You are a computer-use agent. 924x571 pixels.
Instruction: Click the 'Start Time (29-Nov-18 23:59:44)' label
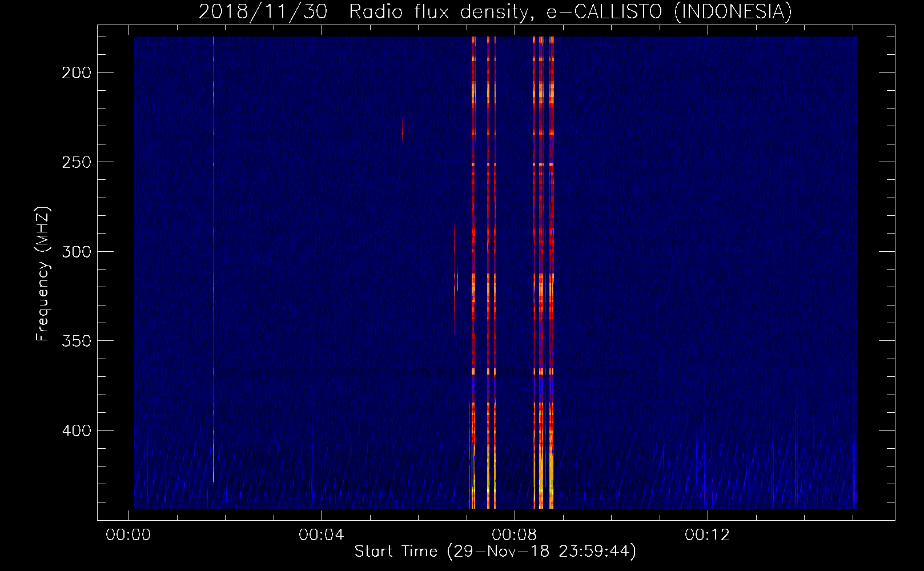pyautogui.click(x=495, y=551)
